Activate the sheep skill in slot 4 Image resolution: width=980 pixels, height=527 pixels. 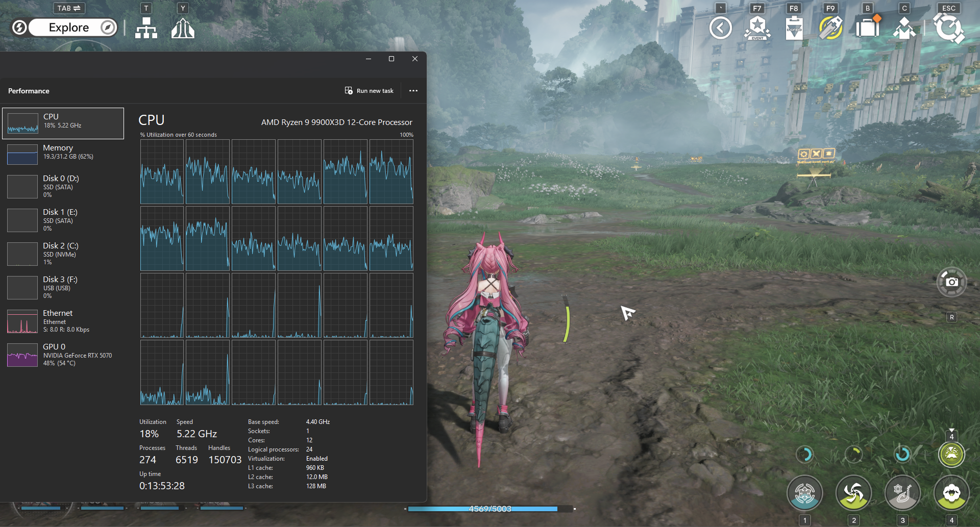pyautogui.click(x=951, y=493)
